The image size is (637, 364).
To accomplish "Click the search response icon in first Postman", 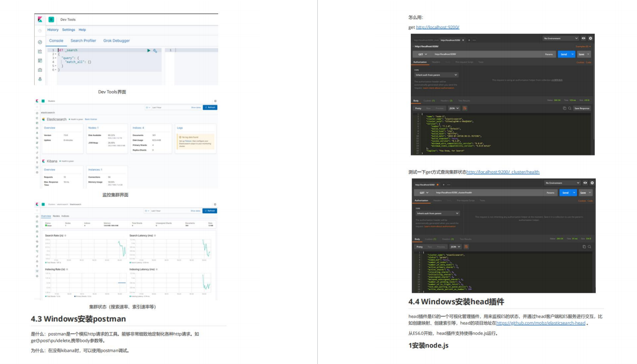I will (570, 108).
